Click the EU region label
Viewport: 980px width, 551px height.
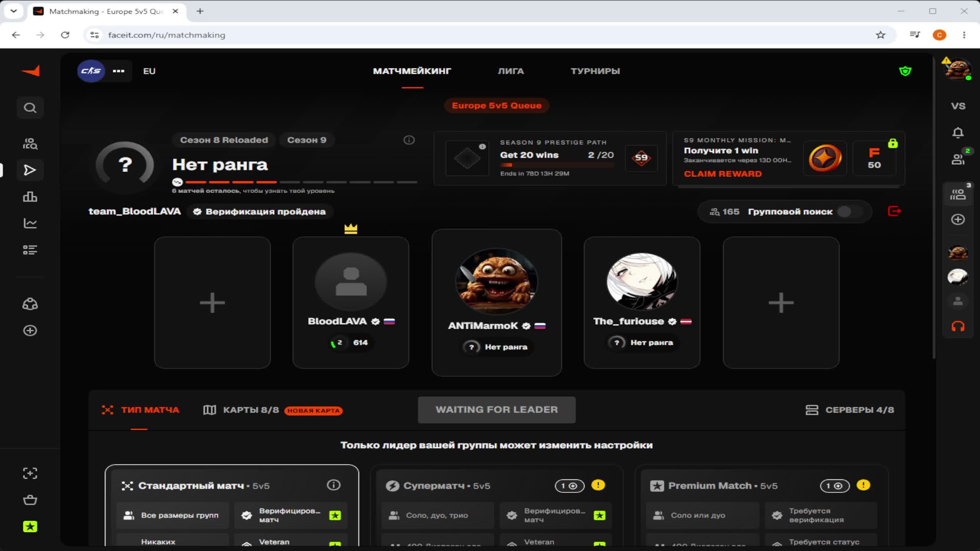click(x=149, y=71)
